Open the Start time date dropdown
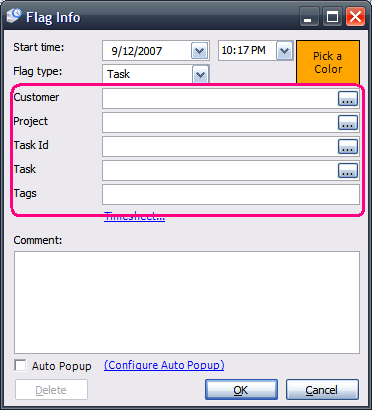 [199, 51]
